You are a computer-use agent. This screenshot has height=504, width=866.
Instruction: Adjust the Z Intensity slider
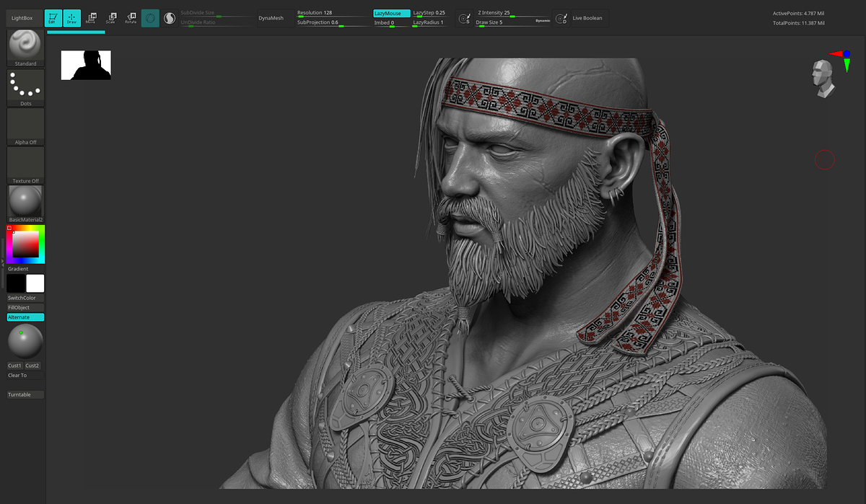pos(513,14)
